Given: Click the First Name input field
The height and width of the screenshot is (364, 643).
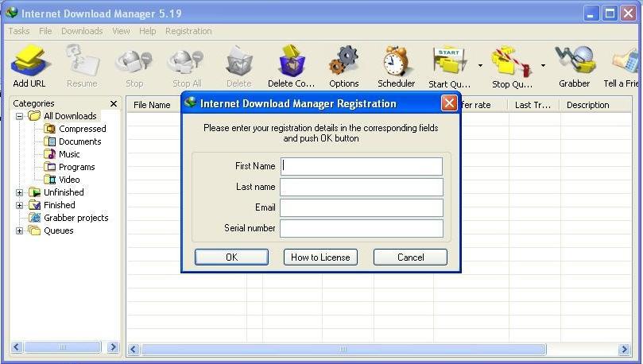Looking at the screenshot, I should (x=362, y=166).
